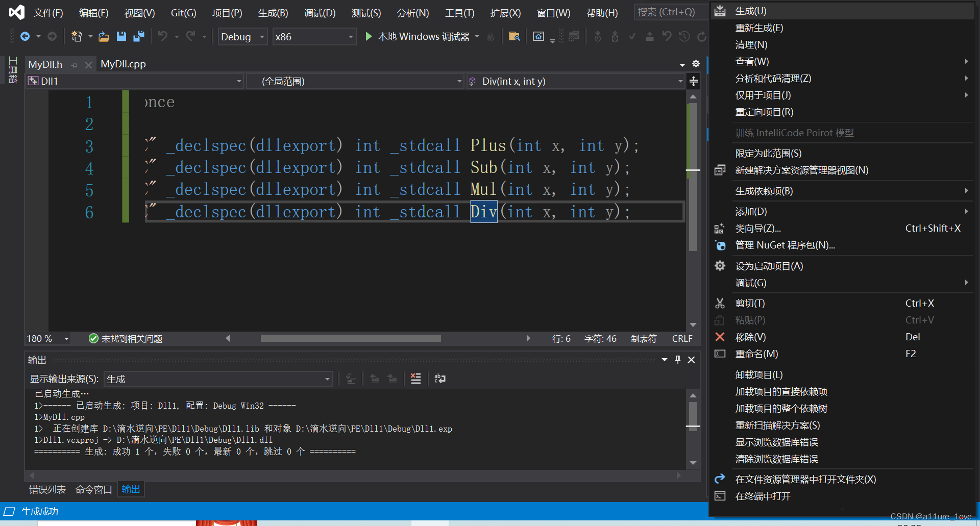980x526 pixels.
Task: Close the MyDll.h tab
Action: 88,65
